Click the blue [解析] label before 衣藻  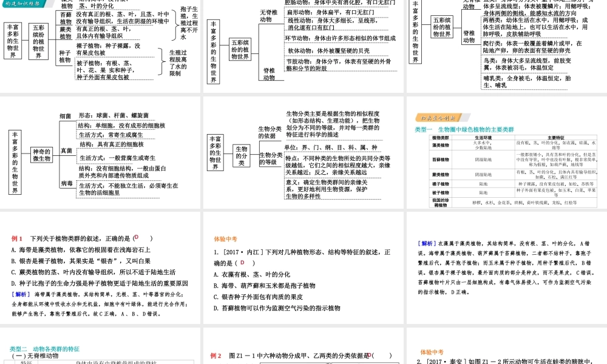tap(427, 243)
